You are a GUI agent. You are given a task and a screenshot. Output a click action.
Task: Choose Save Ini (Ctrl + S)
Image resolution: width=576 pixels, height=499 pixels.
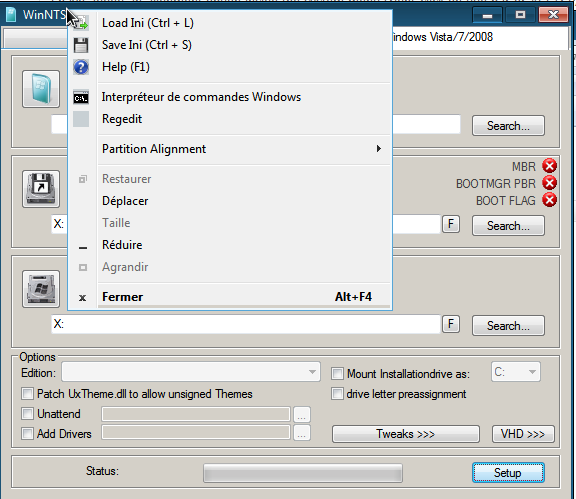230,45
